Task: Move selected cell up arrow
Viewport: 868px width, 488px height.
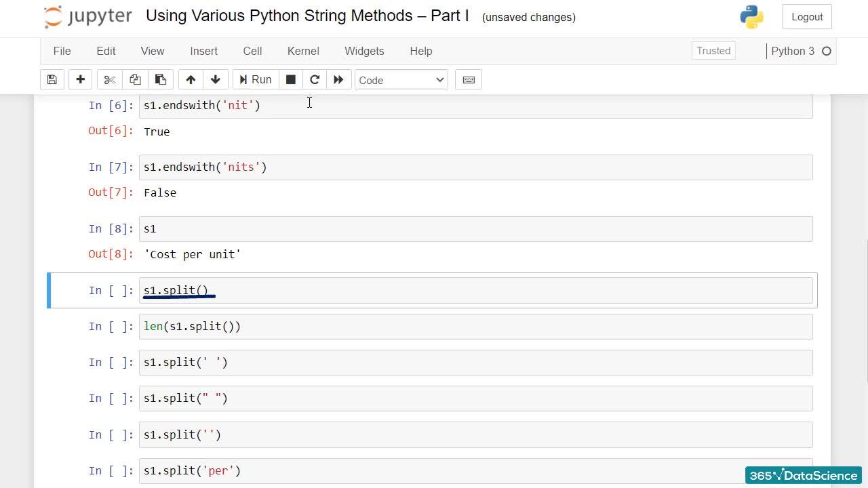Action: coord(191,80)
